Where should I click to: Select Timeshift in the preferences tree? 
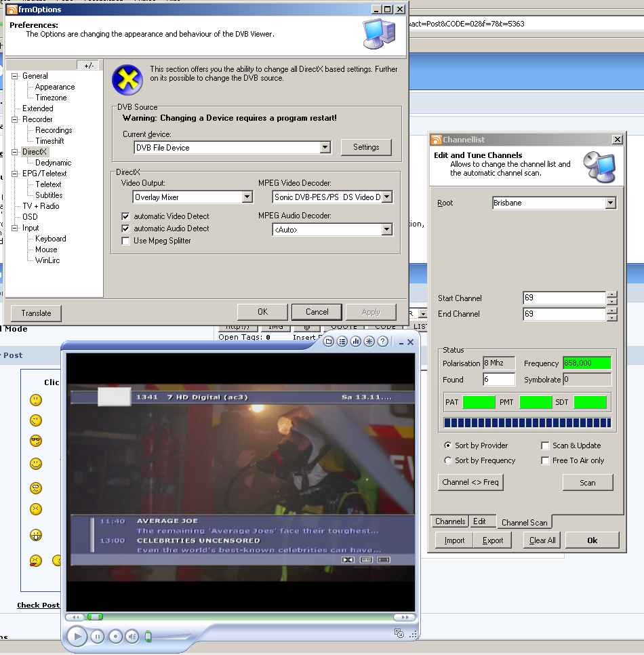(x=49, y=141)
